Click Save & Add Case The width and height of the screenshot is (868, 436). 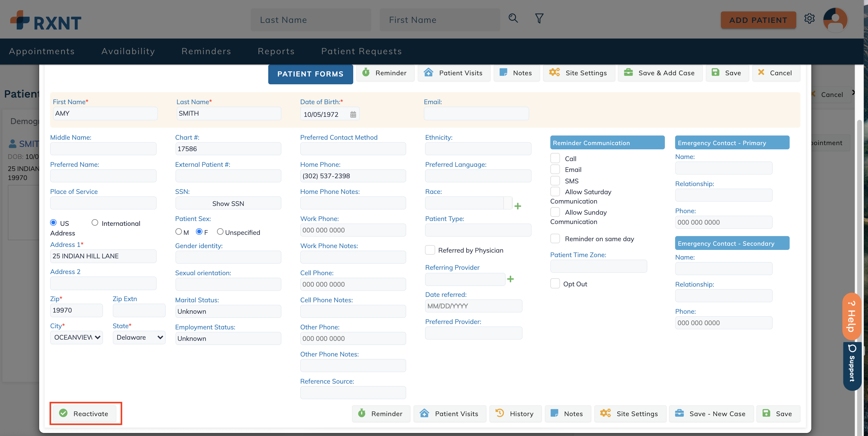click(x=660, y=73)
